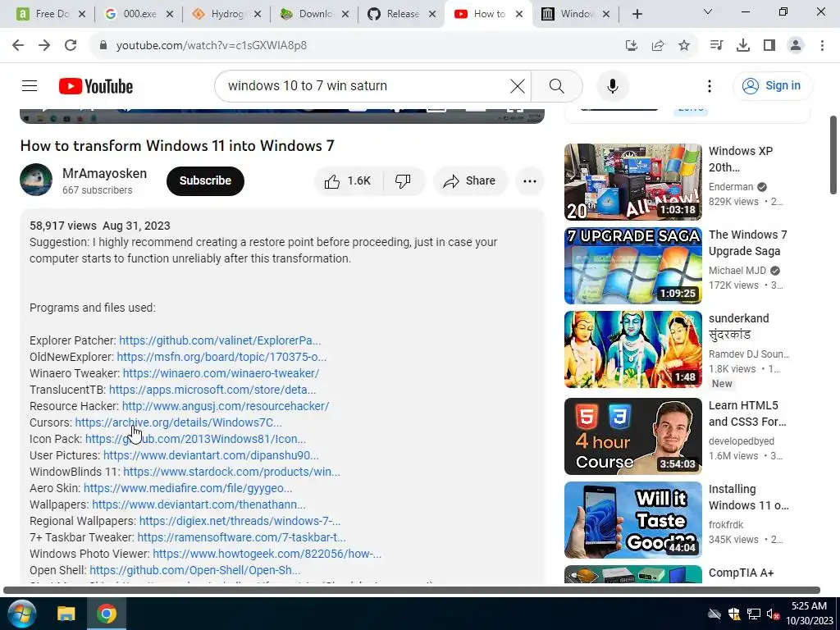Screen dimensions: 840x630
Task: Click the address bar URL
Action: click(212, 46)
